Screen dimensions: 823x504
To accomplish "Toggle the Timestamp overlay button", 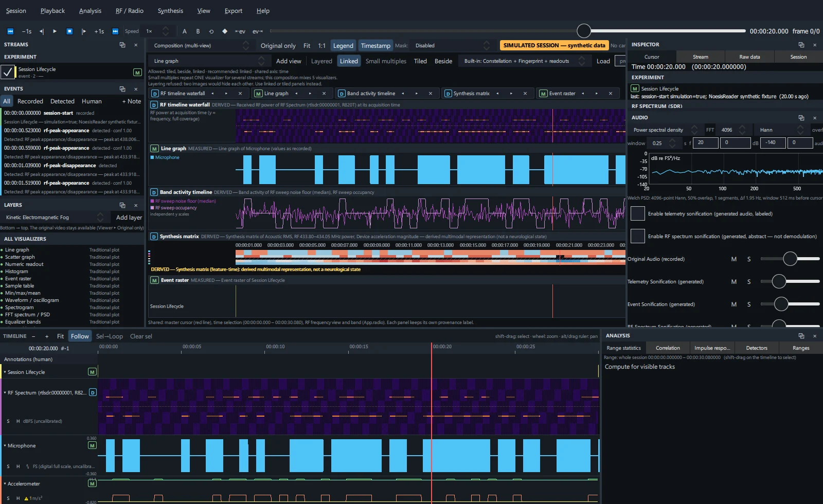I will [x=375, y=46].
